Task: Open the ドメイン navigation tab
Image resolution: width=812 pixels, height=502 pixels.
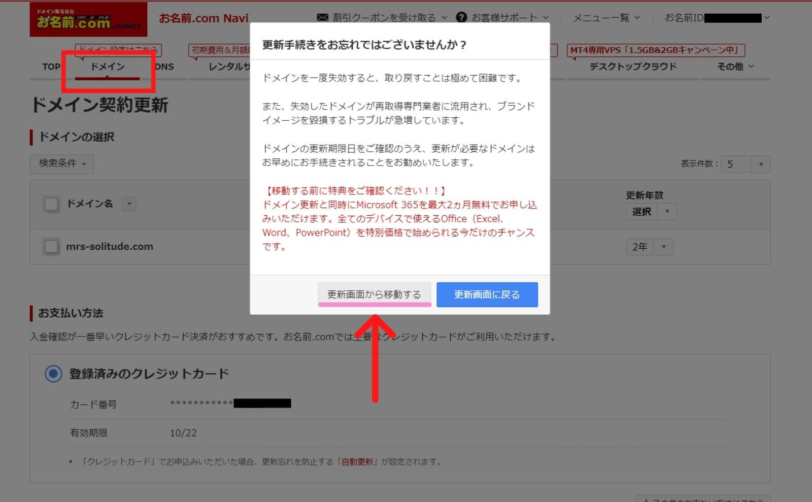Action: click(107, 67)
